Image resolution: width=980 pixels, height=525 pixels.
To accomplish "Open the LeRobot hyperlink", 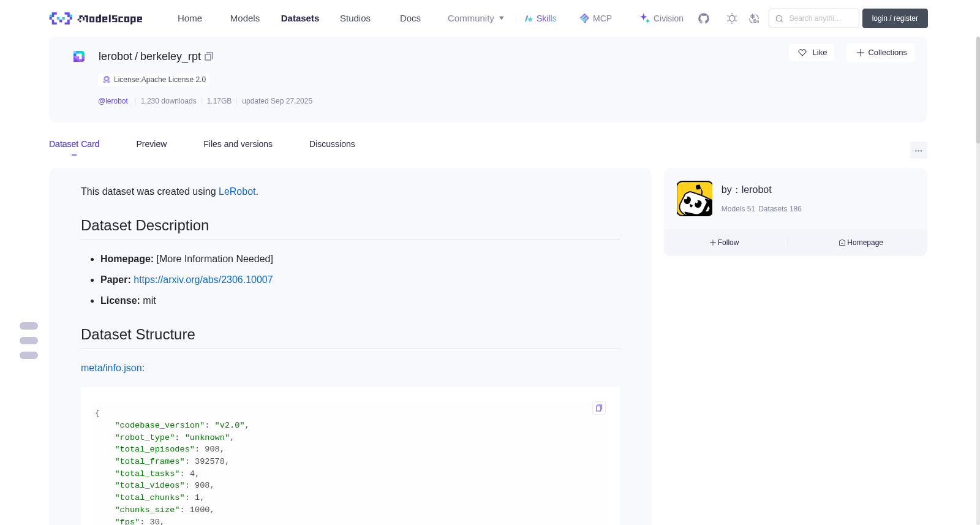I will click(x=237, y=192).
